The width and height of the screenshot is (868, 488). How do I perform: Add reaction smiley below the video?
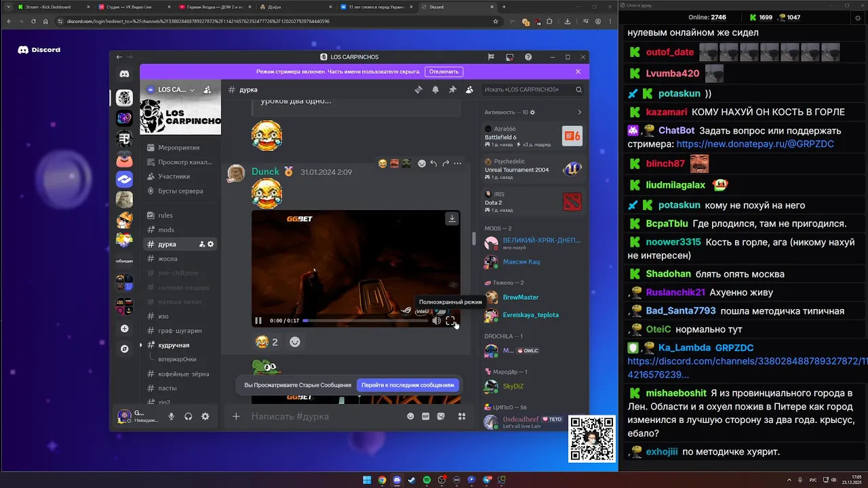coord(295,342)
